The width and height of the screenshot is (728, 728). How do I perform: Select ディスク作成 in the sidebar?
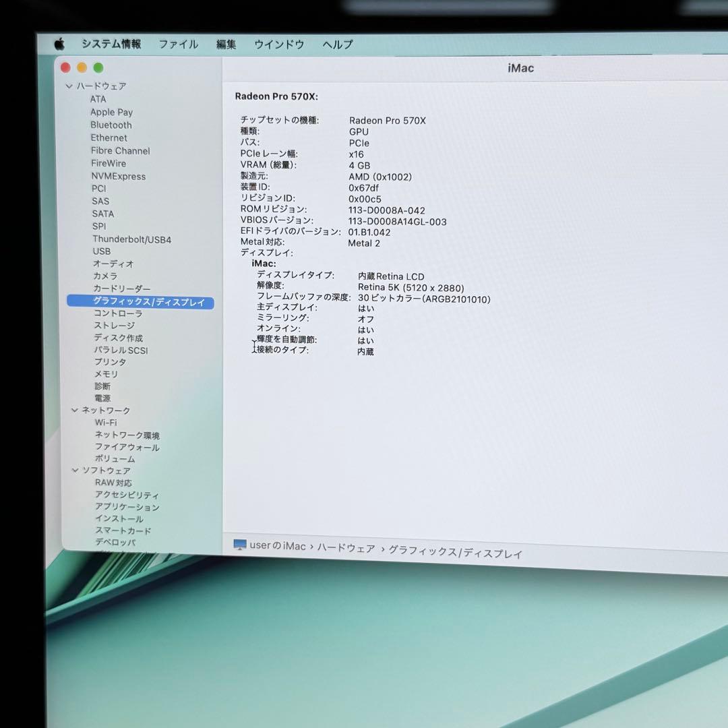point(119,338)
